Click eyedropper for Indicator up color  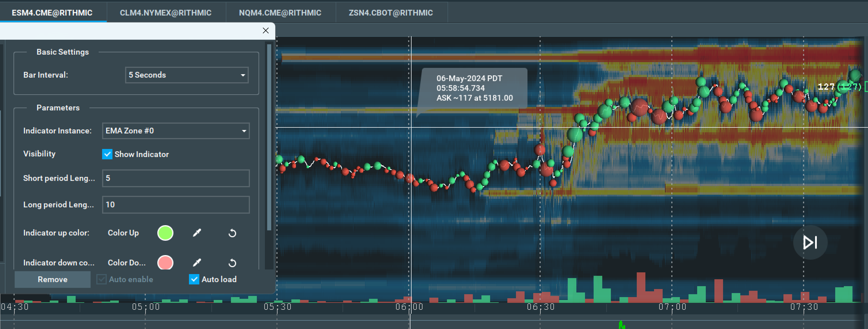click(x=197, y=233)
